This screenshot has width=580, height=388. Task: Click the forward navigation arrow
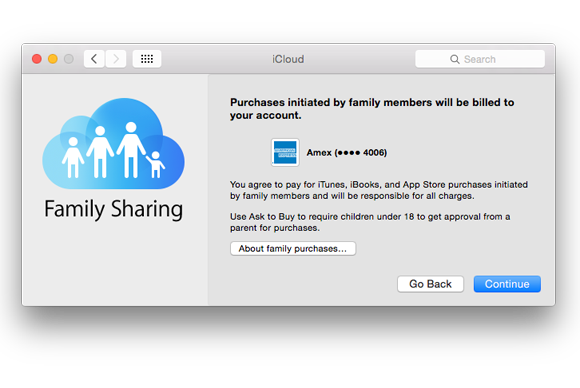pyautogui.click(x=116, y=59)
